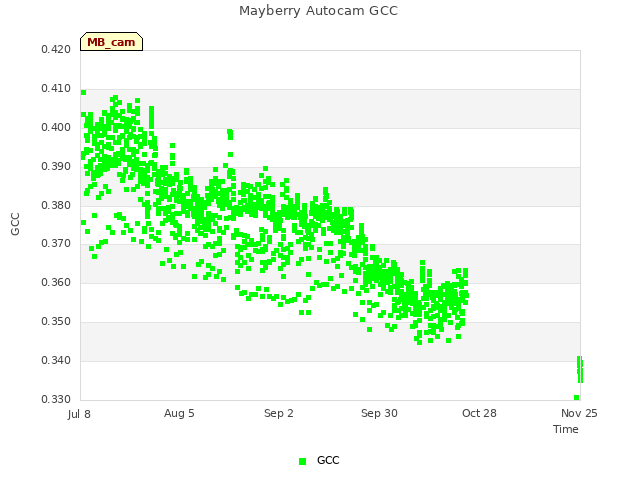Click the Sep 30 axis label
This screenshot has width=640, height=480.
(x=379, y=413)
